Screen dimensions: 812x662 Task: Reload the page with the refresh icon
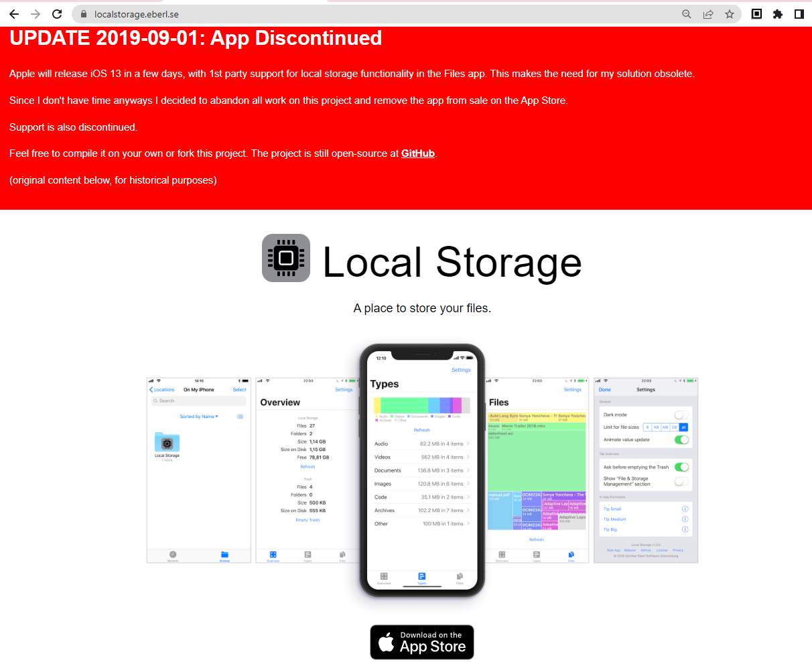57,14
